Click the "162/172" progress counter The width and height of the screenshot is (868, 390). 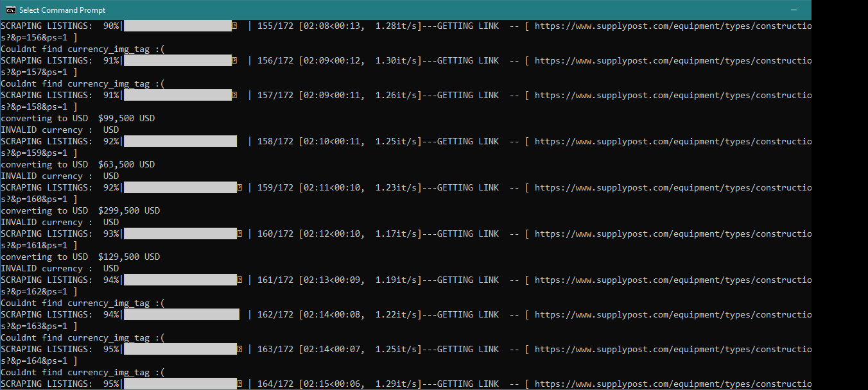[275, 315]
